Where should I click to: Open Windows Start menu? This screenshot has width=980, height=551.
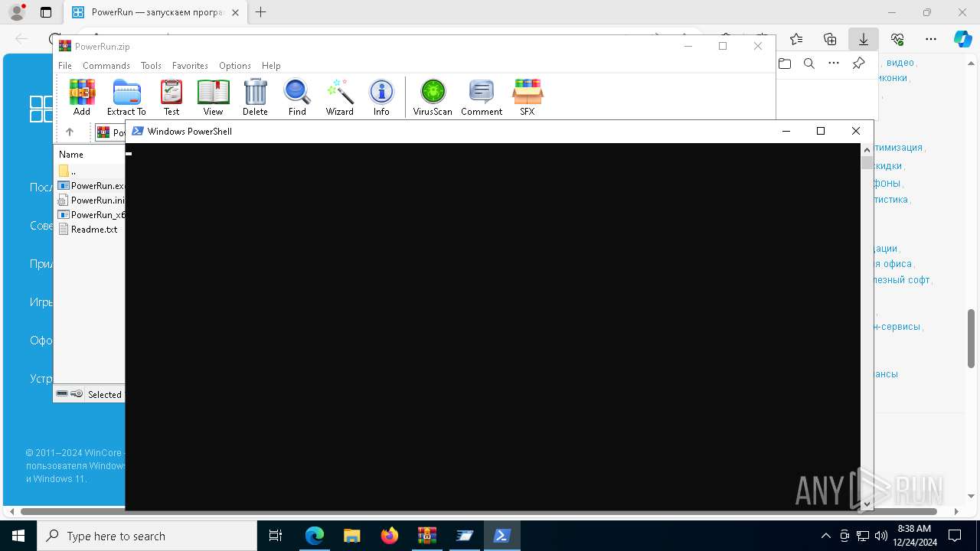point(18,536)
